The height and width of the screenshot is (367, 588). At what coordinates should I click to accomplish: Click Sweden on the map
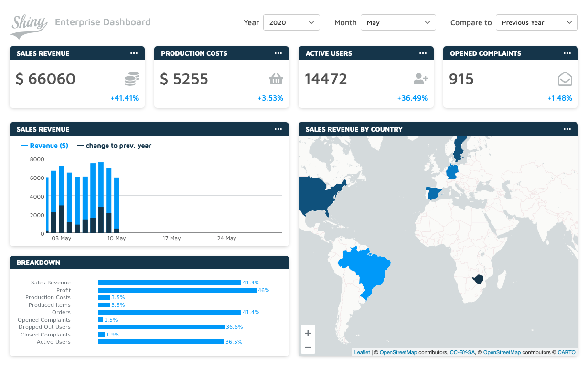click(459, 149)
